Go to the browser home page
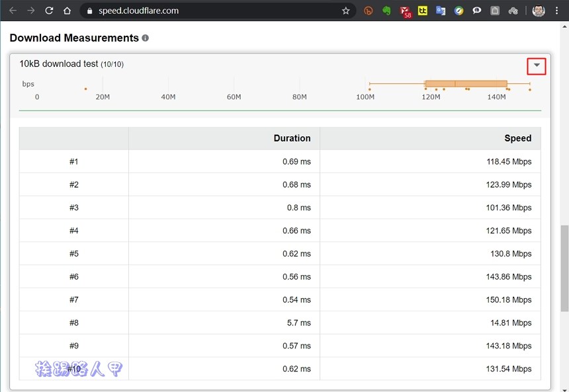 [x=67, y=11]
